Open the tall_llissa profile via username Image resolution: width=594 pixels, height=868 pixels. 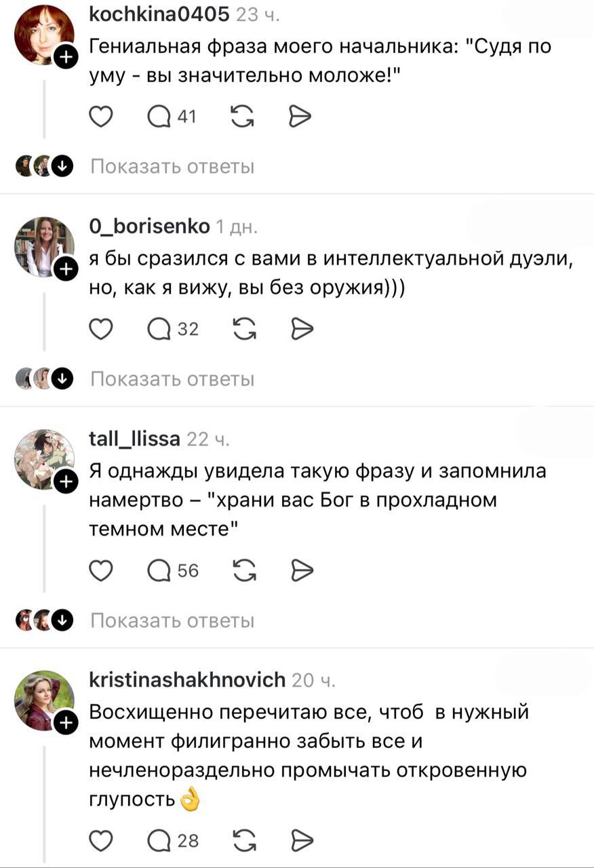coord(135,439)
